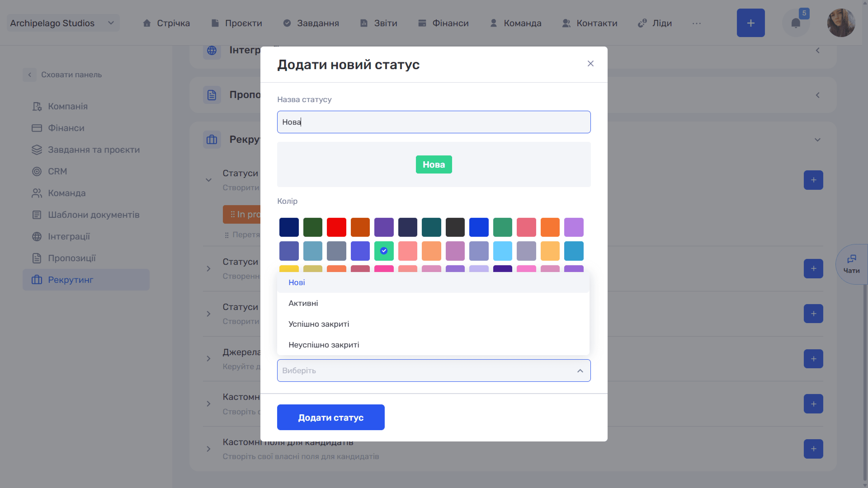Open Ліди in top navigation
The width and height of the screenshot is (868, 488).
(x=655, y=23)
